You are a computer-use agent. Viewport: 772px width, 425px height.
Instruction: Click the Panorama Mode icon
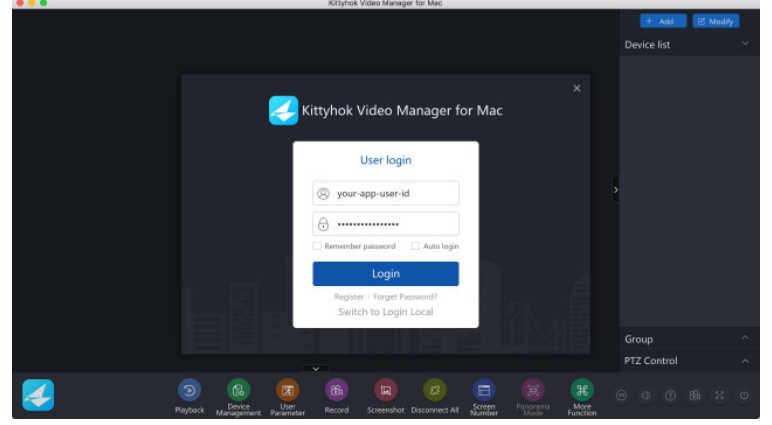(533, 391)
